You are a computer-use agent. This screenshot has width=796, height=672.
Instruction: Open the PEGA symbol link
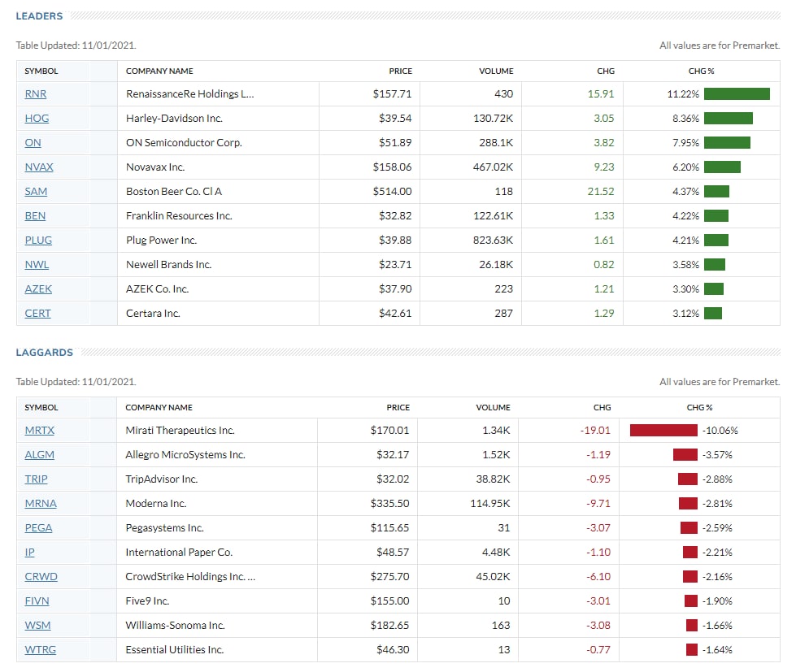point(38,527)
